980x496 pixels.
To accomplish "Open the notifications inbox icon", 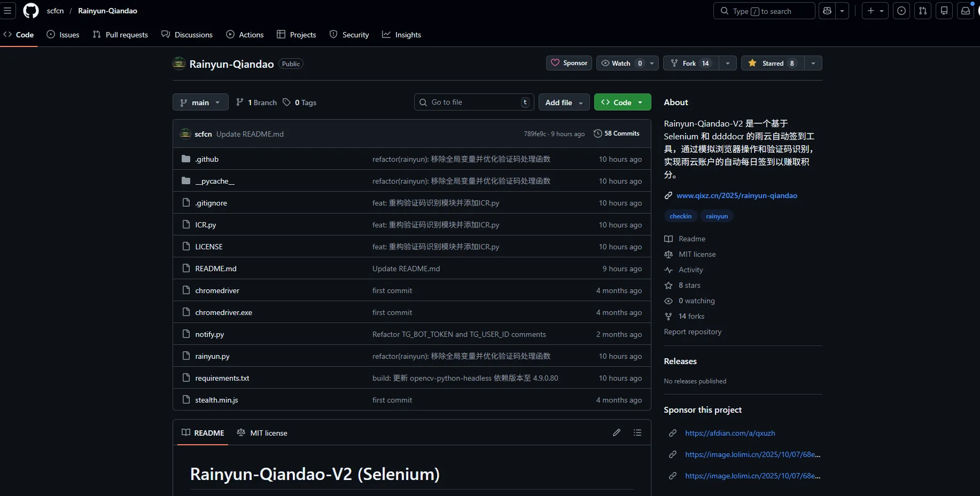I will click(x=965, y=11).
